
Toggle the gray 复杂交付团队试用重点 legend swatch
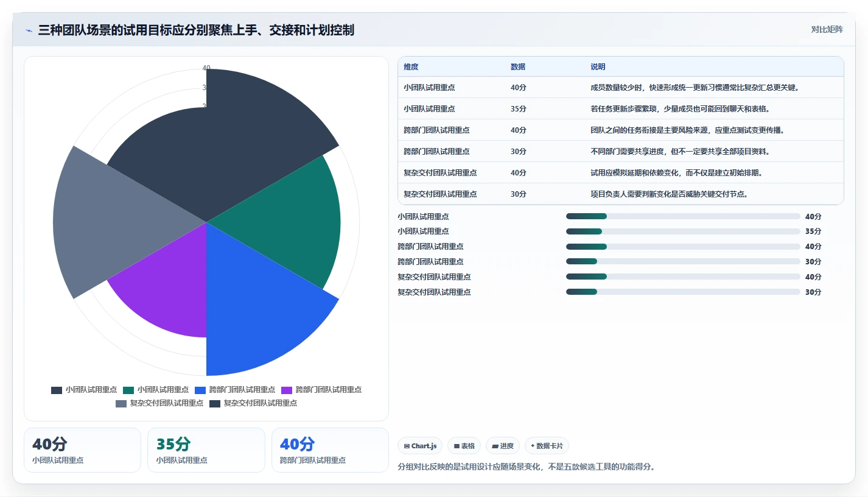121,403
